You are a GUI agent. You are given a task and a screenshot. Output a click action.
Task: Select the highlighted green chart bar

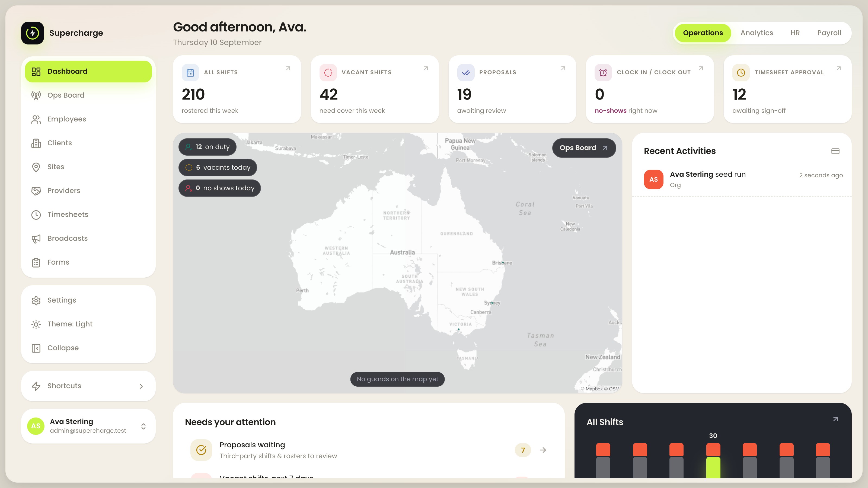[713, 467]
